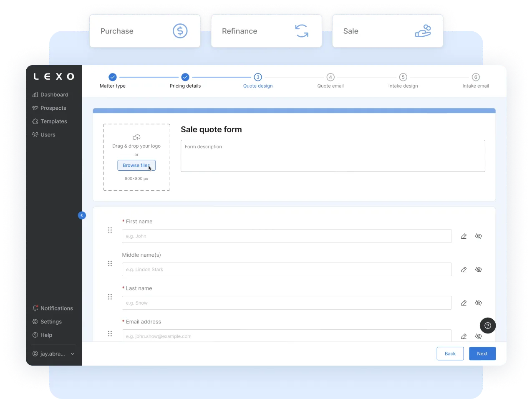Select the dollar icon on the Purchase card
Screen dimensions: 532x399
point(180,30)
